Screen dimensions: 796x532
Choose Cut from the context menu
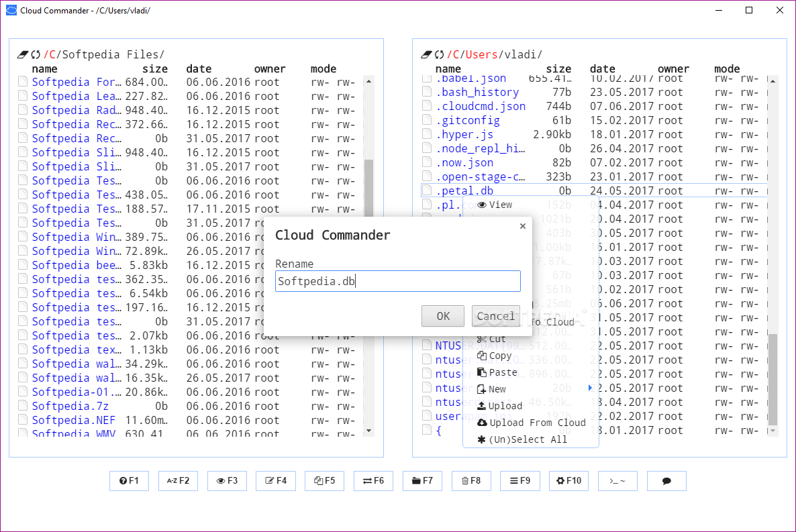491,339
